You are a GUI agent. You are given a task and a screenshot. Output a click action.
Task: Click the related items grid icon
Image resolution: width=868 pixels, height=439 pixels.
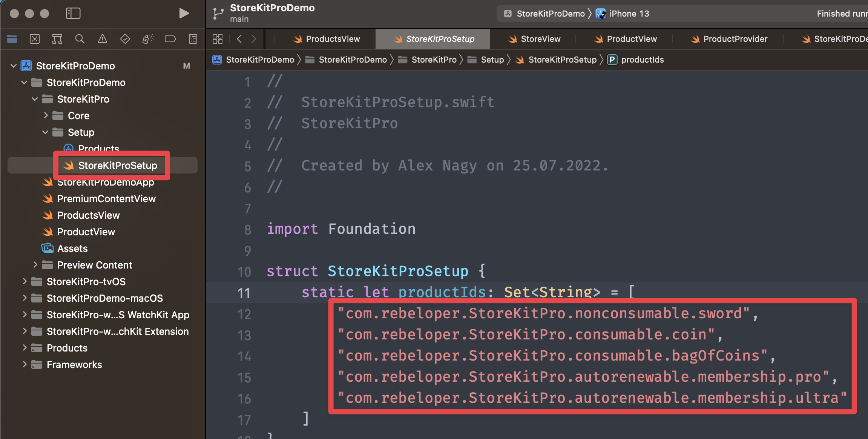tap(218, 39)
